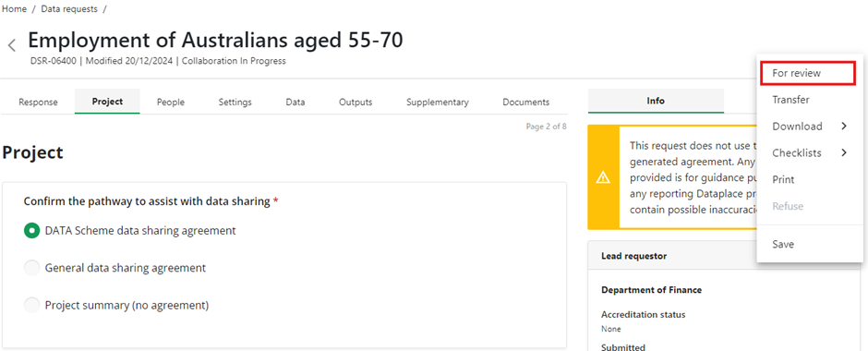Click the Data requests breadcrumb link

tap(69, 9)
